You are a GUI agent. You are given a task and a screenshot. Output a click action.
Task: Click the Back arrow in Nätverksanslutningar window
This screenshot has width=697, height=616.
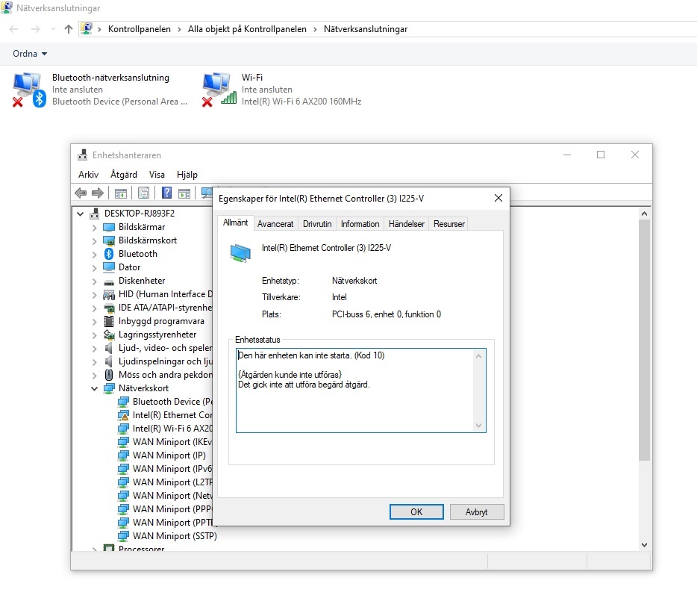point(13,29)
